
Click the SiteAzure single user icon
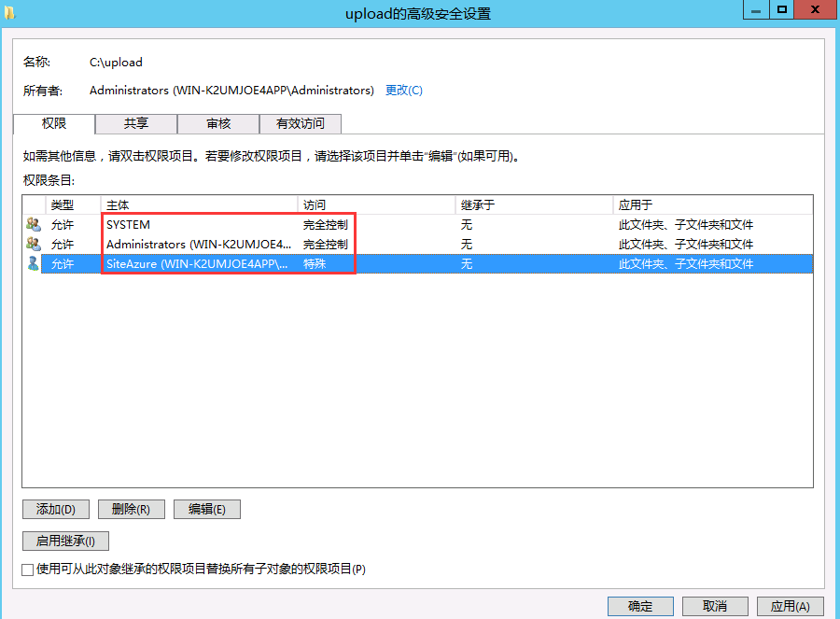[x=34, y=264]
